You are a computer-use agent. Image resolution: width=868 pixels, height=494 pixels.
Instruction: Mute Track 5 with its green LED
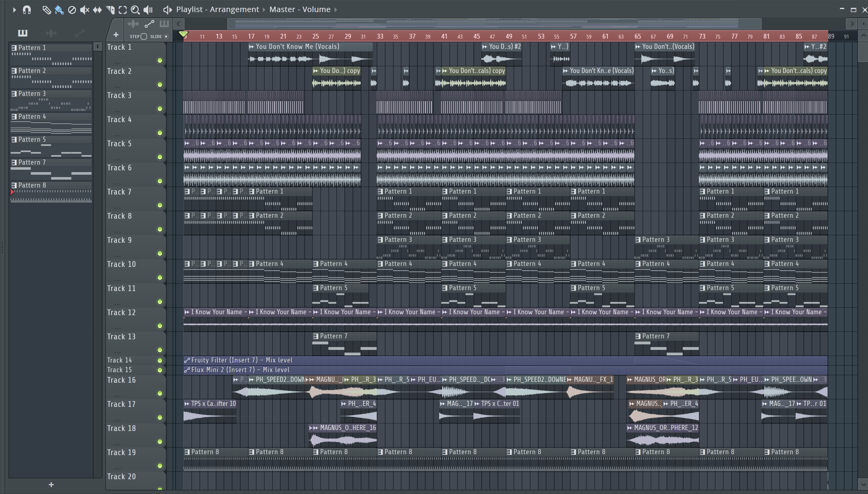(x=160, y=157)
